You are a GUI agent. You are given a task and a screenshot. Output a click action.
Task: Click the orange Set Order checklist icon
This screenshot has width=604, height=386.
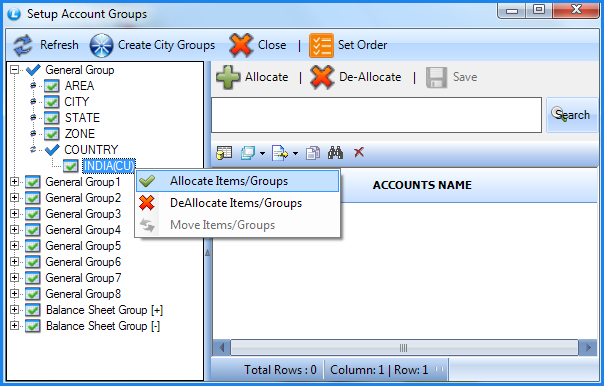[321, 45]
